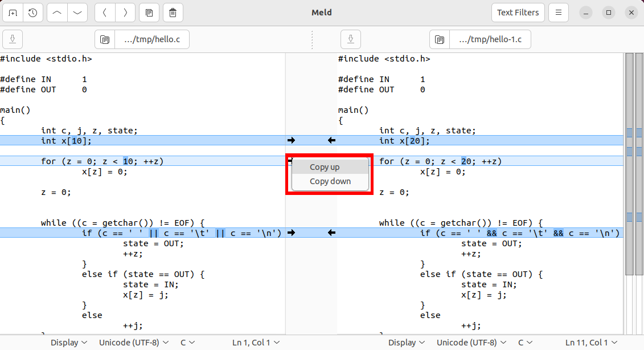The image size is (644, 350).
Task: Delete the current change with the trash icon
Action: [173, 12]
